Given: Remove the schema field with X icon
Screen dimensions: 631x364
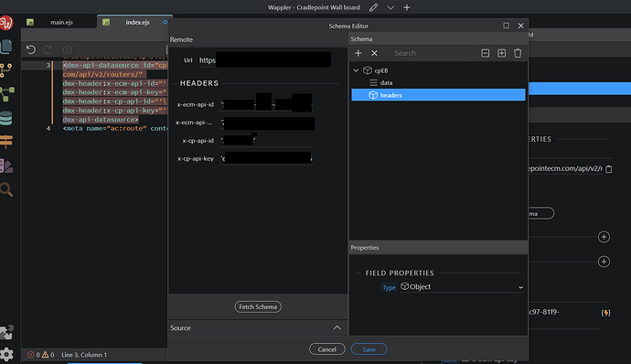Looking at the screenshot, I should click(x=374, y=53).
